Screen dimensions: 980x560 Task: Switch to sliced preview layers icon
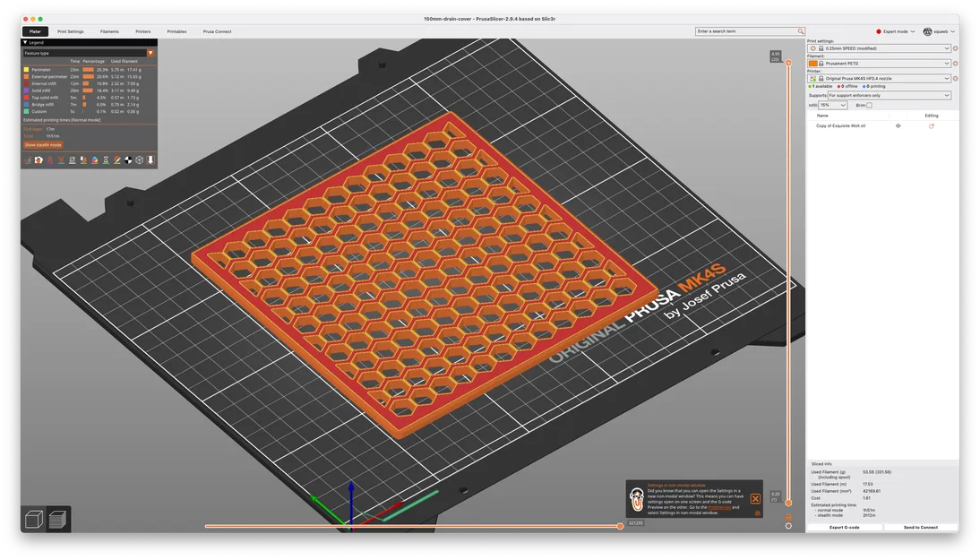57,519
